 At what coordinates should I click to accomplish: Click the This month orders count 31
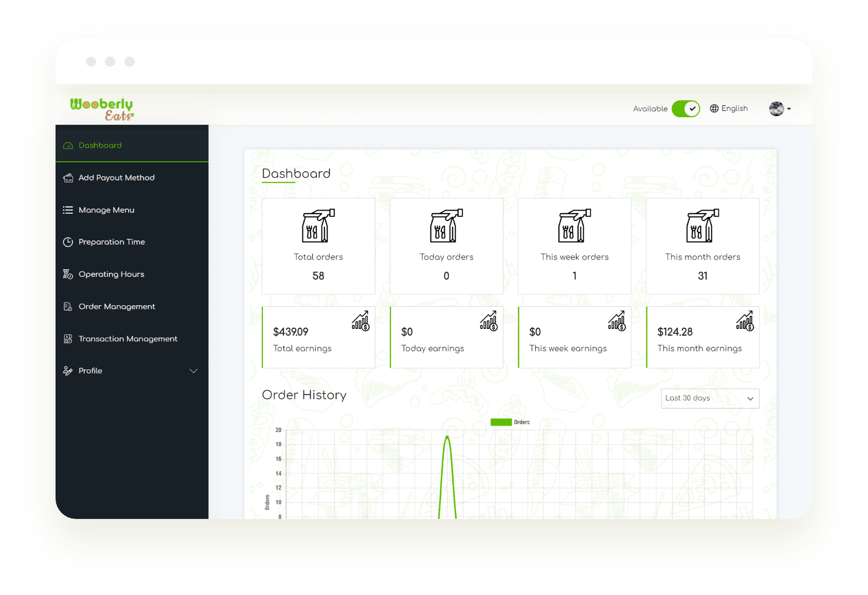tap(702, 276)
